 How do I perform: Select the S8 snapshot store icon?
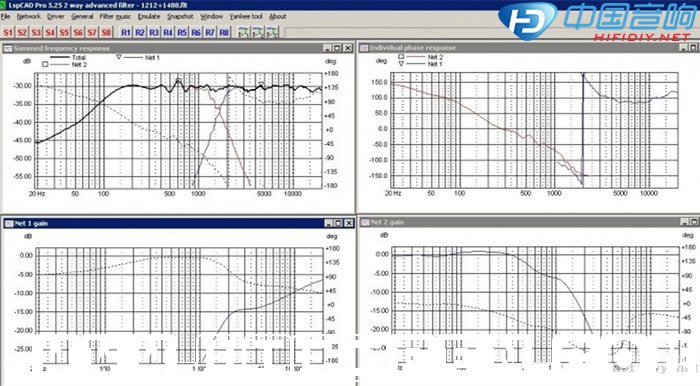pyautogui.click(x=106, y=33)
